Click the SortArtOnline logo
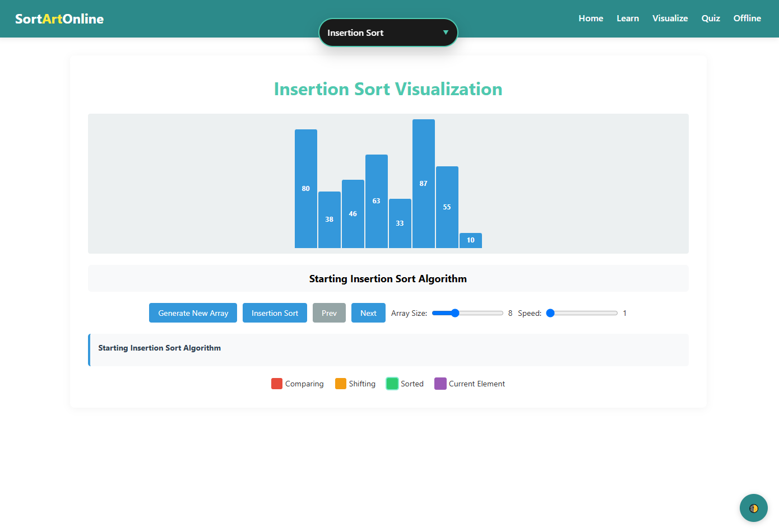779x532 pixels. pyautogui.click(x=59, y=19)
